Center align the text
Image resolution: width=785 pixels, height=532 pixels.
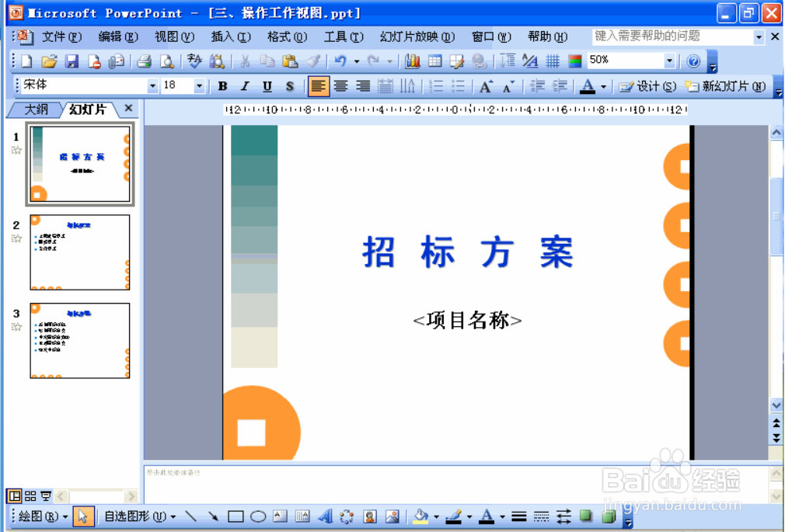341,86
